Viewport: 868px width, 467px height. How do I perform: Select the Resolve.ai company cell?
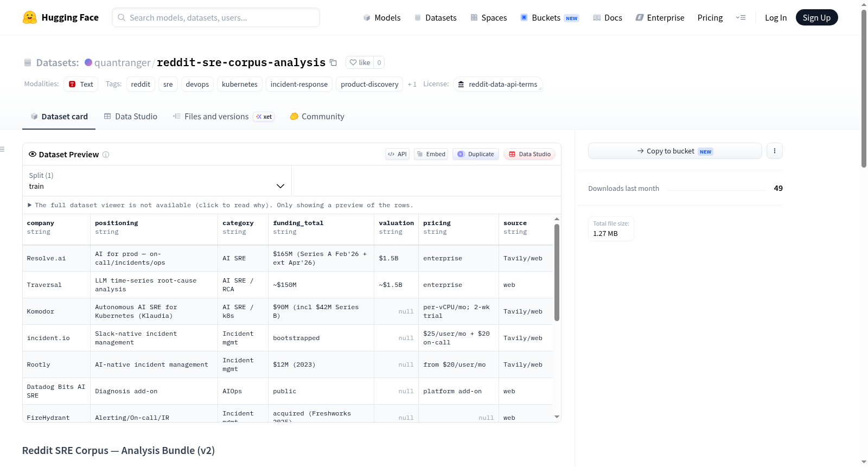pyautogui.click(x=56, y=258)
